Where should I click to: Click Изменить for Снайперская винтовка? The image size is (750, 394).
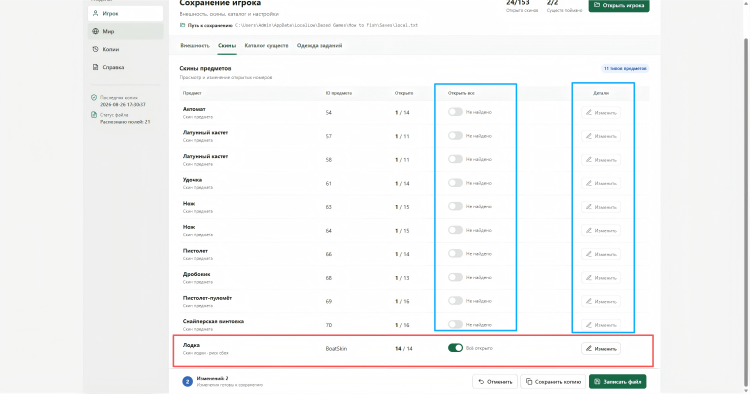coord(601,325)
